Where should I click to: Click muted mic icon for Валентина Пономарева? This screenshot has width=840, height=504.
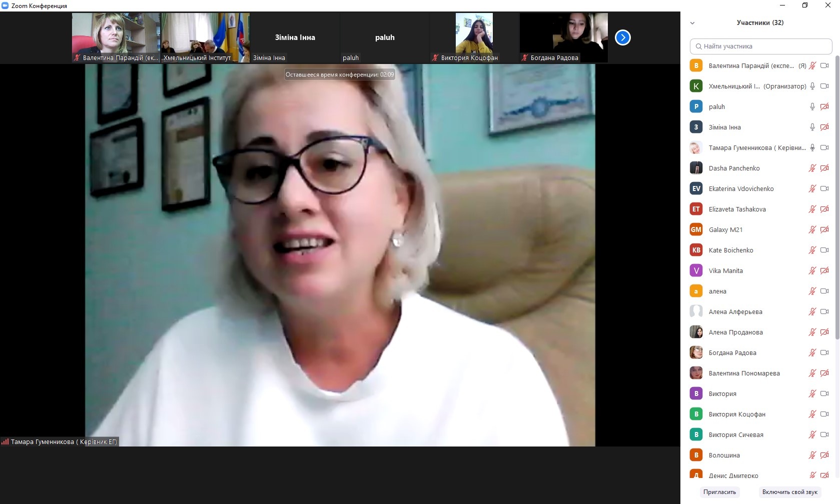[x=812, y=373]
